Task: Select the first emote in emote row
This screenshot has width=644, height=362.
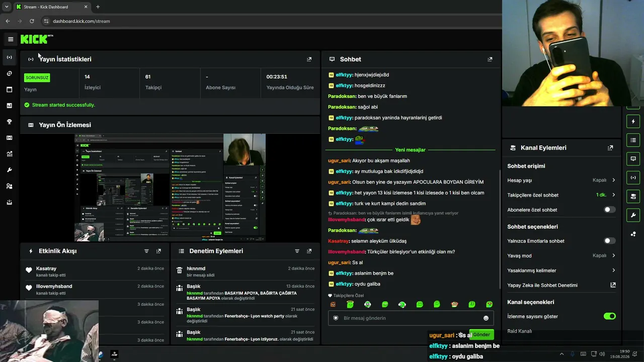Action: (x=333, y=304)
